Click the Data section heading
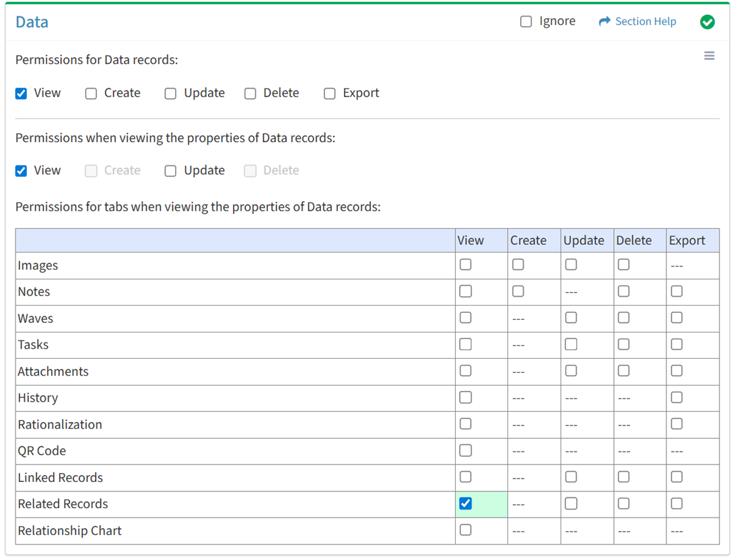The image size is (735, 560). [x=32, y=22]
